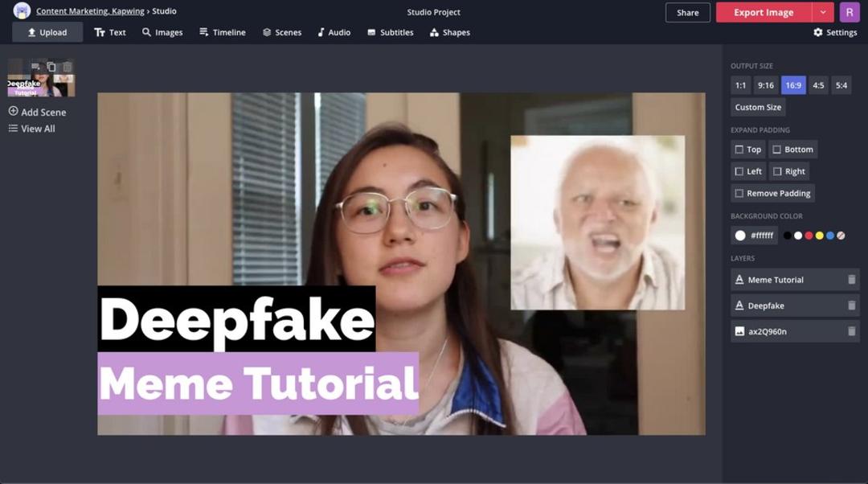868x484 pixels.
Task: Delete the ax2Q960n image layer
Action: pyautogui.click(x=851, y=331)
